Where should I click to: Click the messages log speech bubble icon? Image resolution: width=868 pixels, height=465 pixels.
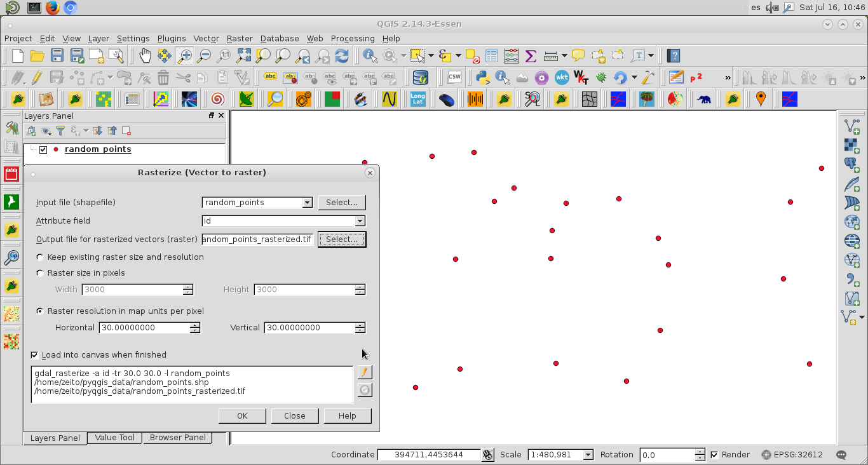click(842, 455)
